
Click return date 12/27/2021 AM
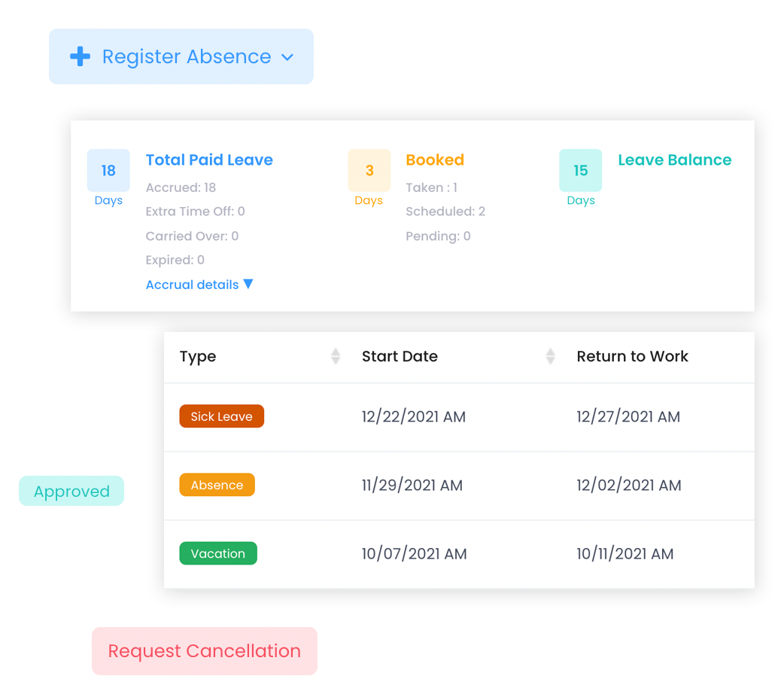[628, 417]
